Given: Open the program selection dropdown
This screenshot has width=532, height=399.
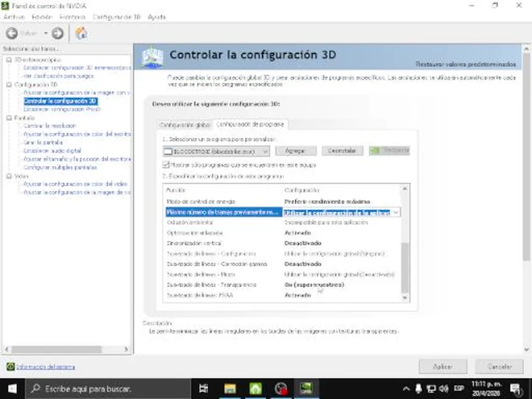Looking at the screenshot, I should 216,151.
